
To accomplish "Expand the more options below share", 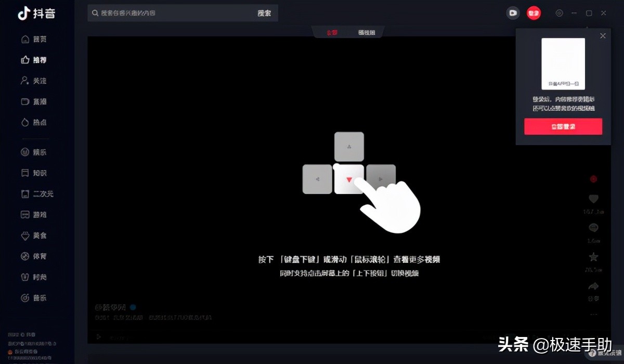I will [593, 314].
